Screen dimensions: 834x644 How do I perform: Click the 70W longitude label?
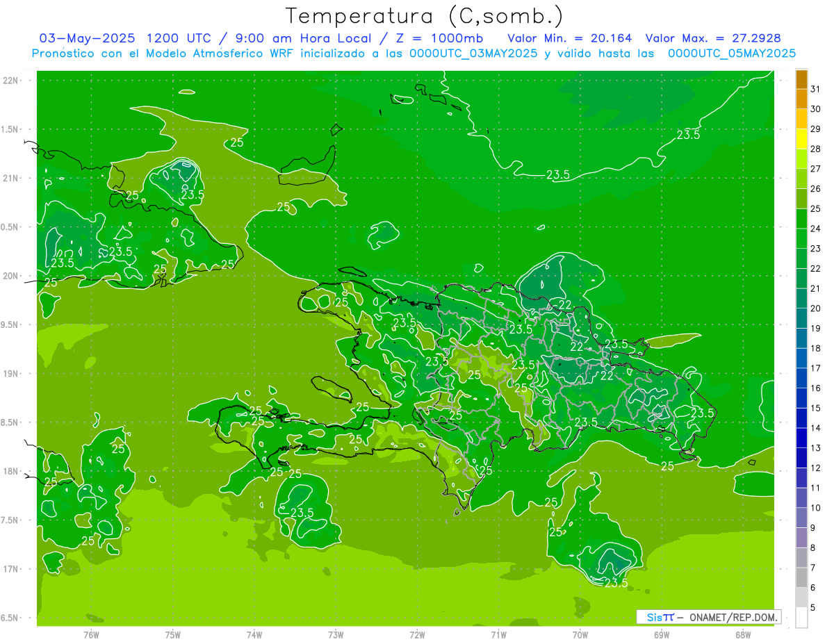tap(580, 635)
